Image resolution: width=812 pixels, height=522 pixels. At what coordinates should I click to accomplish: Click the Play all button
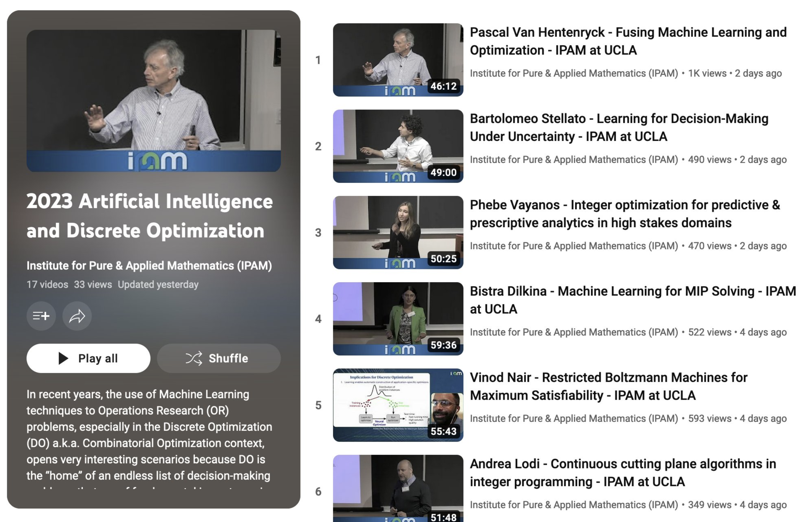pos(88,358)
